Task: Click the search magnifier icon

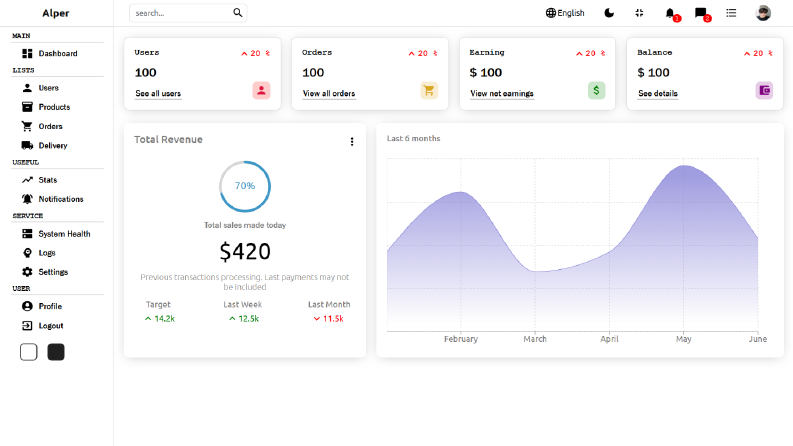Action: (x=238, y=13)
